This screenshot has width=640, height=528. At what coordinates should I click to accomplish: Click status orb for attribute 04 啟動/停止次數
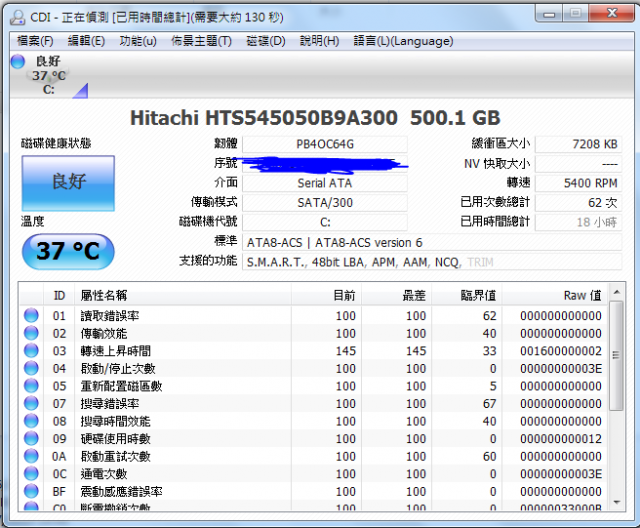pyautogui.click(x=31, y=368)
